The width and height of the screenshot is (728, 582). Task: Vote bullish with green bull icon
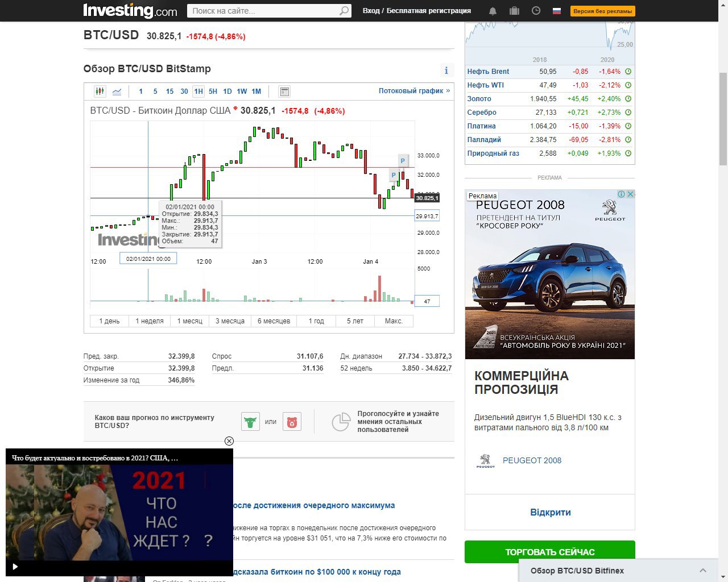(x=250, y=422)
